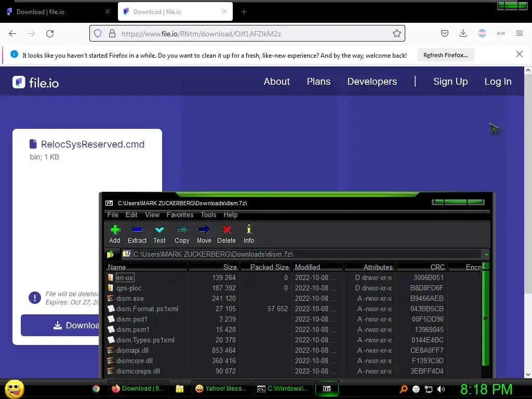The width and height of the screenshot is (532, 399).
Task: Go up one folder in 7-Zip
Action: pyautogui.click(x=110, y=254)
